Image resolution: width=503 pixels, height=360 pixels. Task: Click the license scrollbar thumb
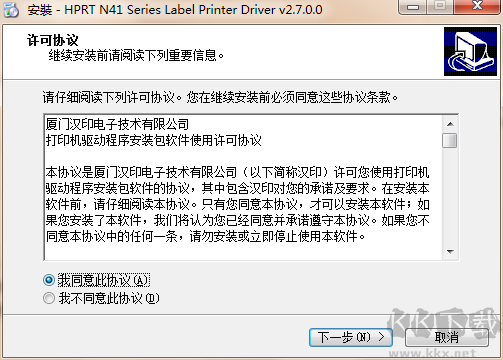tap(450, 140)
